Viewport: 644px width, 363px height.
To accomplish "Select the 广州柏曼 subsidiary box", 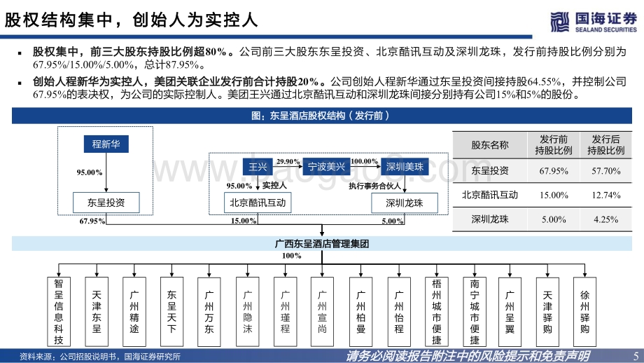I will (x=361, y=312).
